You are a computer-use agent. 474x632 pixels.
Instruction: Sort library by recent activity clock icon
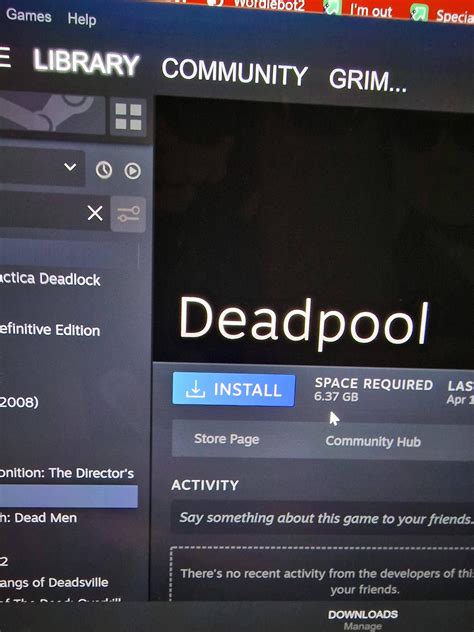click(104, 170)
